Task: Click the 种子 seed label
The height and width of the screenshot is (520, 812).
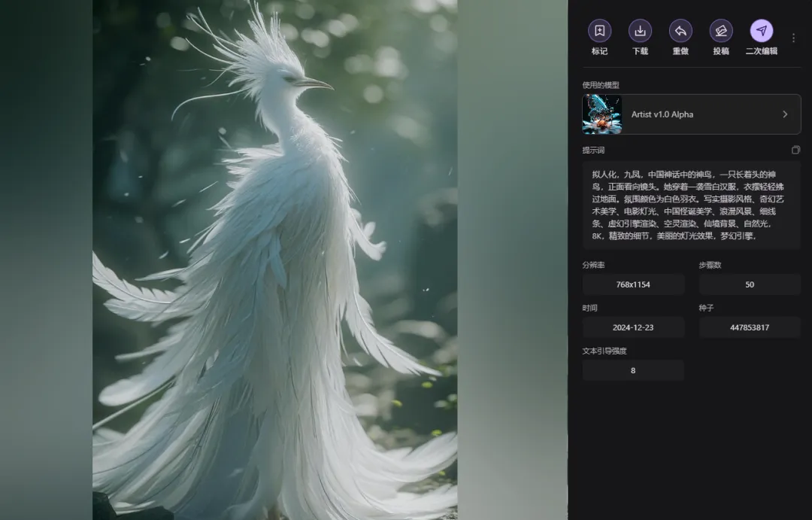Action: [x=705, y=307]
